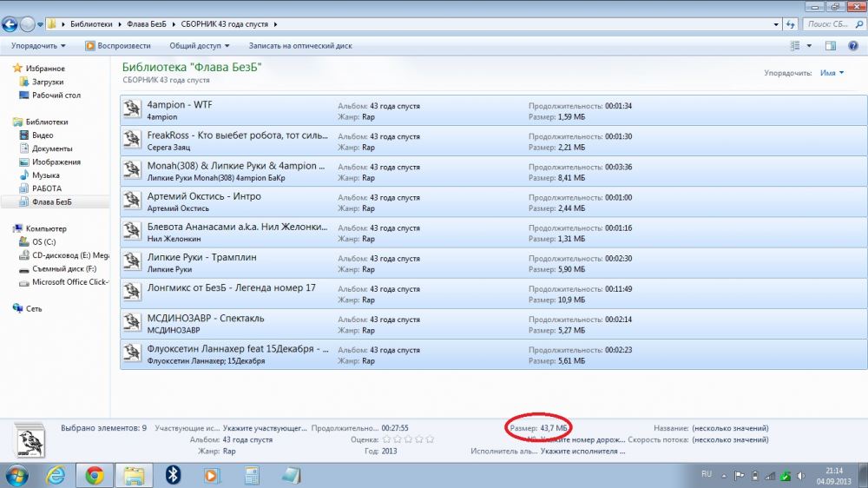Edit the year value 2013

(x=389, y=452)
